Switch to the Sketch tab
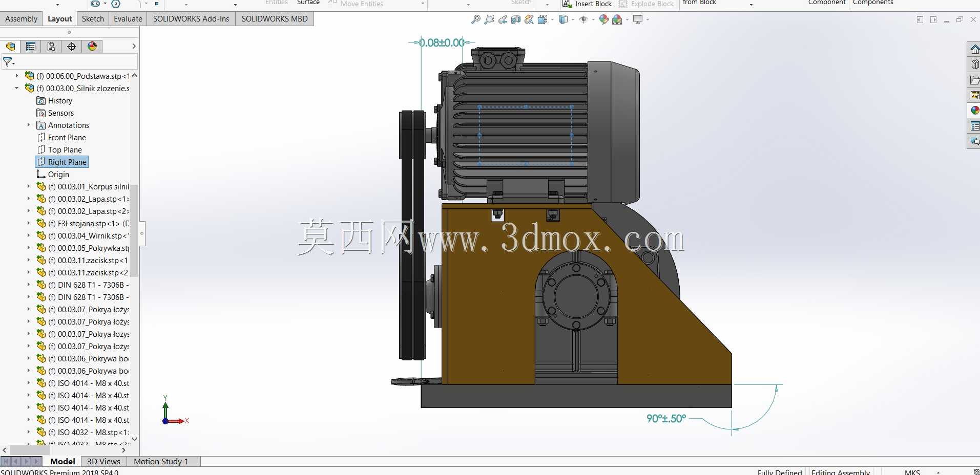The height and width of the screenshot is (475, 980). click(93, 19)
